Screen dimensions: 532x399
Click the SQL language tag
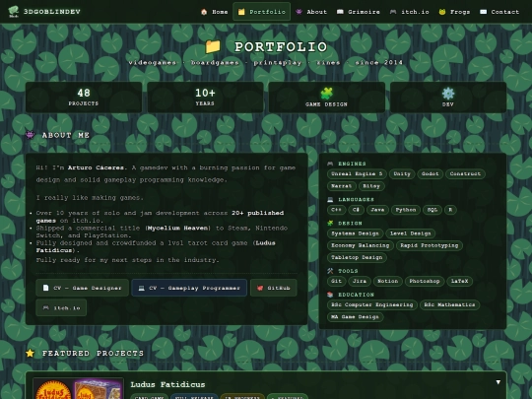click(x=432, y=210)
